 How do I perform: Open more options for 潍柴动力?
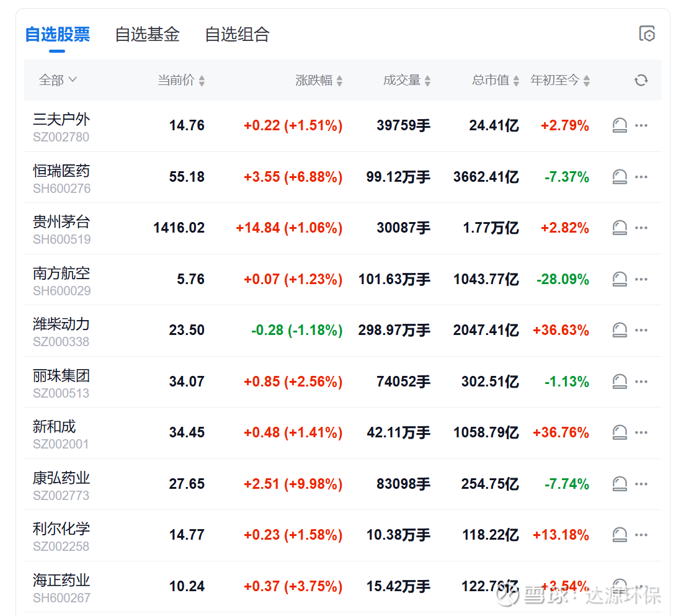pos(641,330)
